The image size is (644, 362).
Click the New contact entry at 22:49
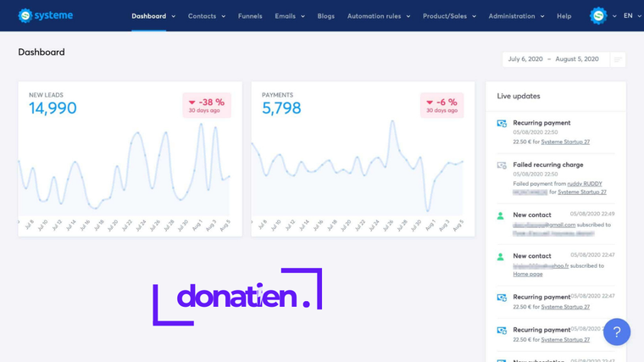pyautogui.click(x=532, y=214)
